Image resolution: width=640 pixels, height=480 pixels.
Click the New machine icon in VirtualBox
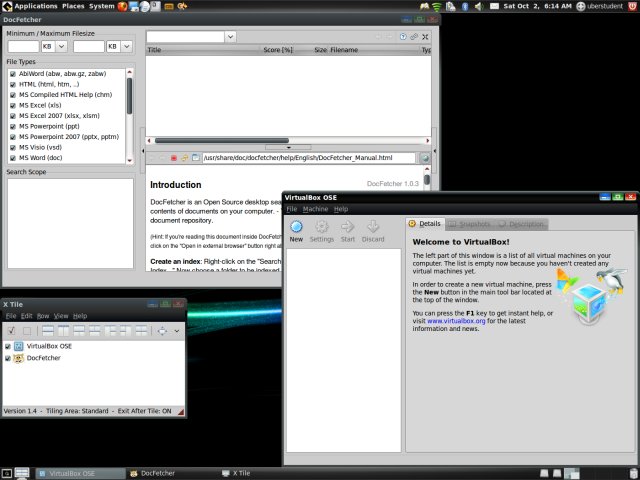pyautogui.click(x=296, y=227)
